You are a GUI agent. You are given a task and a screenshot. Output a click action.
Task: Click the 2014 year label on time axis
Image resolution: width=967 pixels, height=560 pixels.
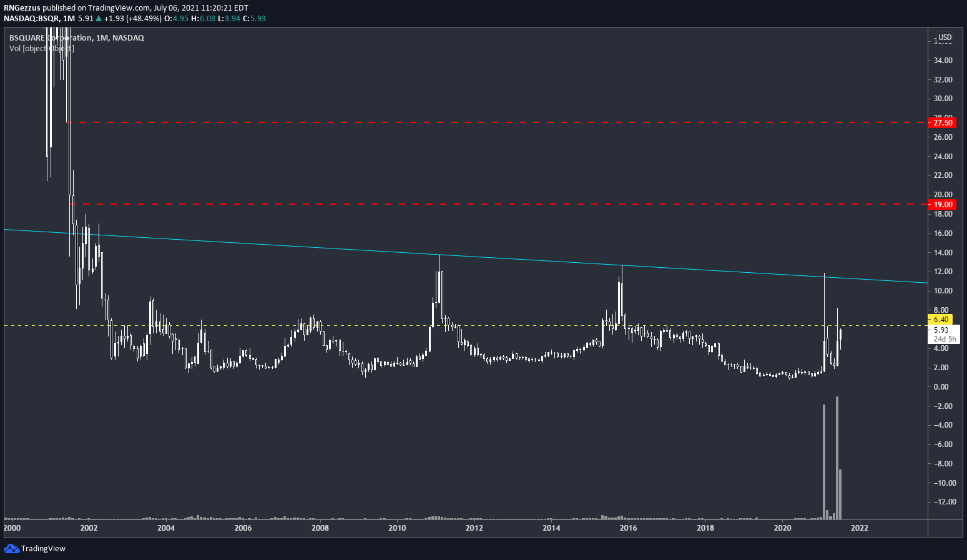pos(551,528)
